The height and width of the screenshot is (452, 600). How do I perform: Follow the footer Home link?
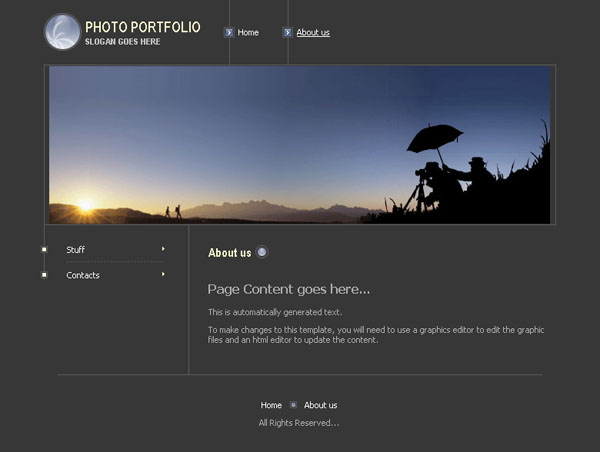click(x=271, y=405)
